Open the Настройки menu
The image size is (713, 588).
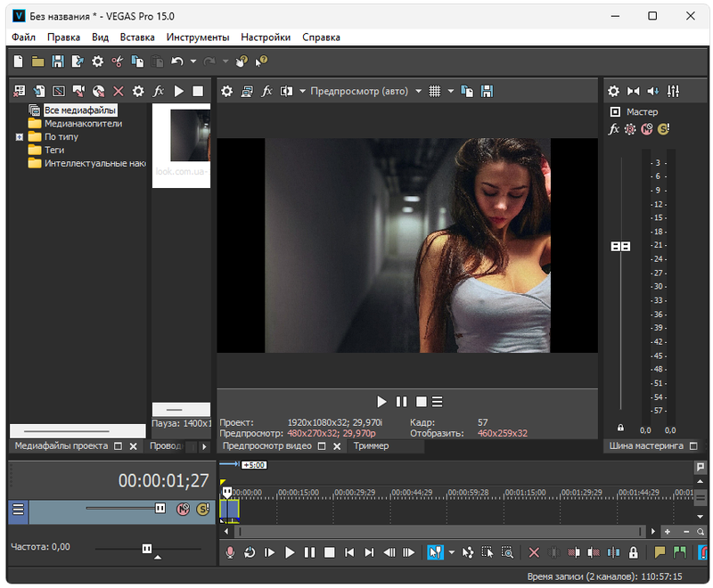pyautogui.click(x=266, y=37)
